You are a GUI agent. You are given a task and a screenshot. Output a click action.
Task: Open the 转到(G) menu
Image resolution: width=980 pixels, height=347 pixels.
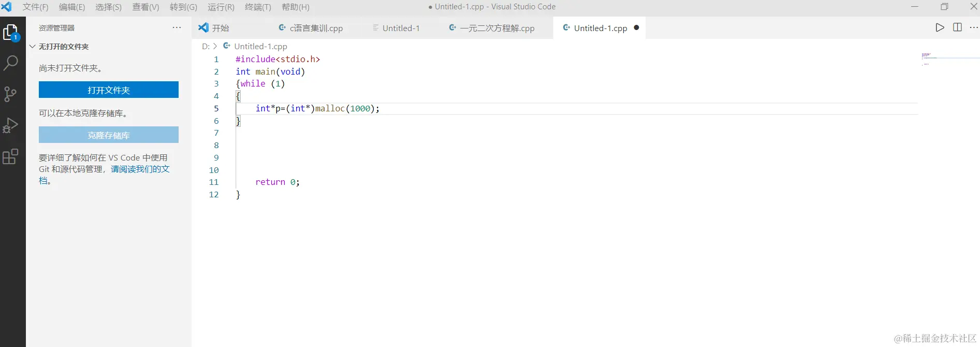[183, 7]
